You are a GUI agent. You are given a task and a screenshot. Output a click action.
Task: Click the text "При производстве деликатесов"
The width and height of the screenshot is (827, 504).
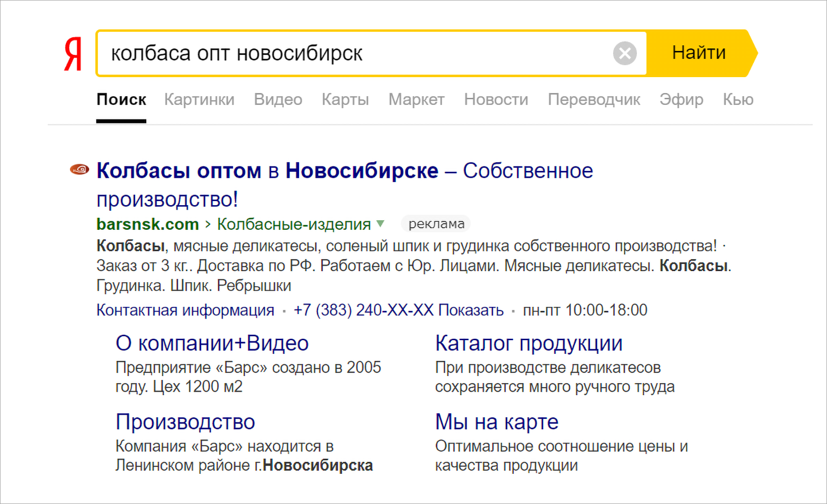point(548,367)
